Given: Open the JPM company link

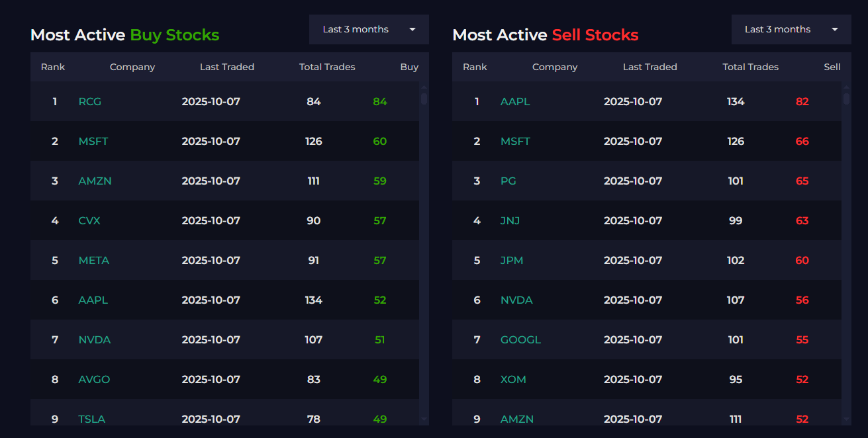Looking at the screenshot, I should coord(512,261).
